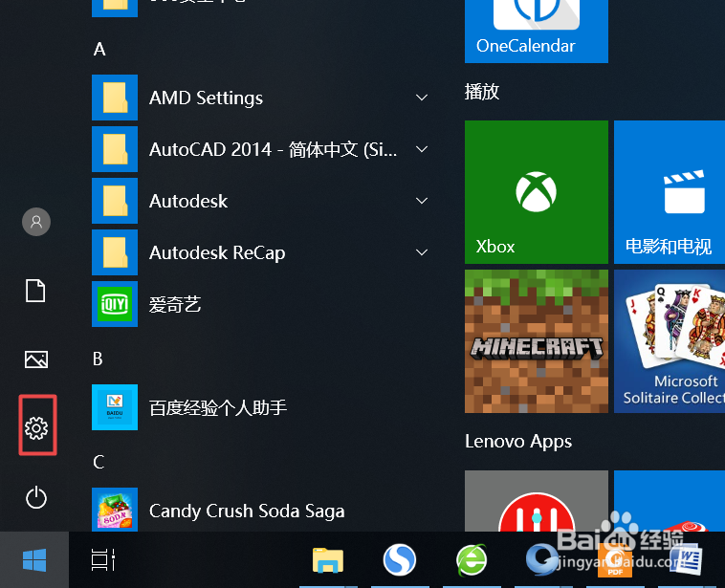Open Microsoft Solitaire Collection tile

click(x=670, y=341)
